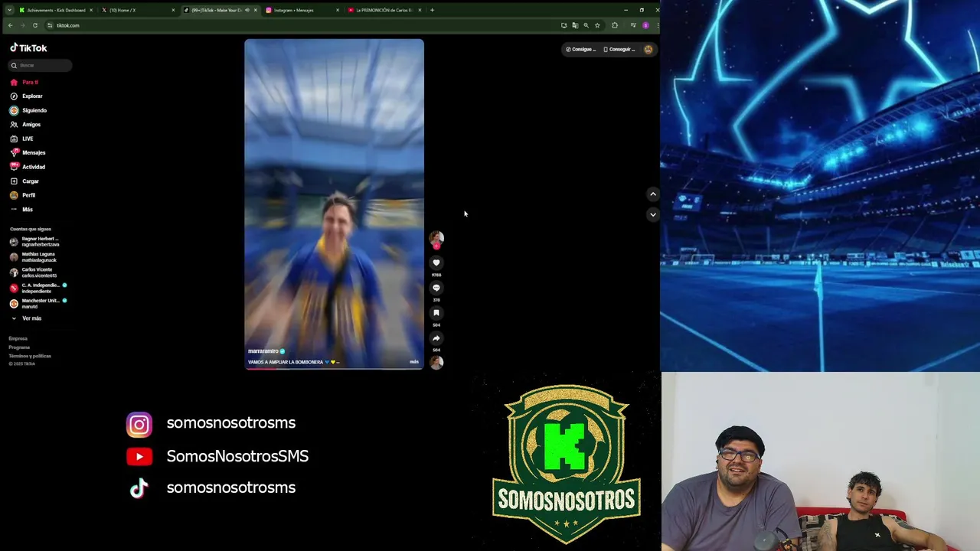Reload the TikTok page

click(x=34, y=25)
